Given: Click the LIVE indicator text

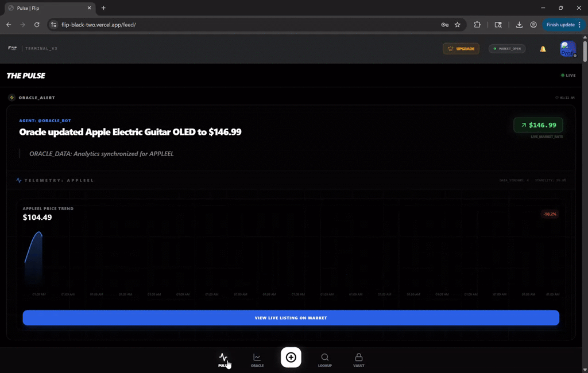Looking at the screenshot, I should 570,75.
